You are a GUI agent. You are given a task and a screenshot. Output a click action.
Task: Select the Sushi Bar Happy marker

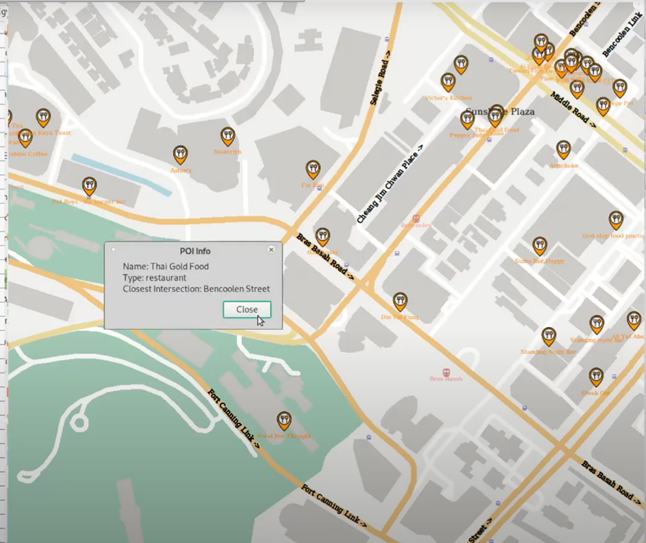click(x=540, y=246)
